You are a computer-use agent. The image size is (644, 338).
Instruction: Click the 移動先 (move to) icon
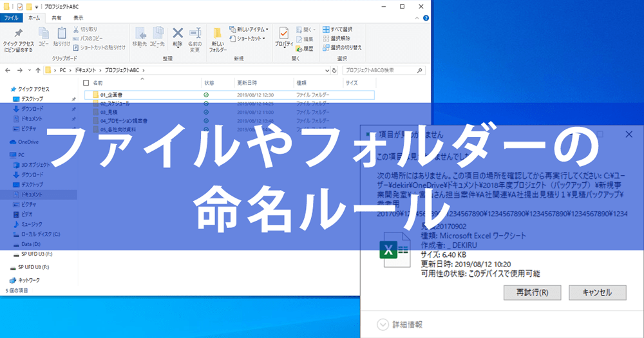(140, 37)
